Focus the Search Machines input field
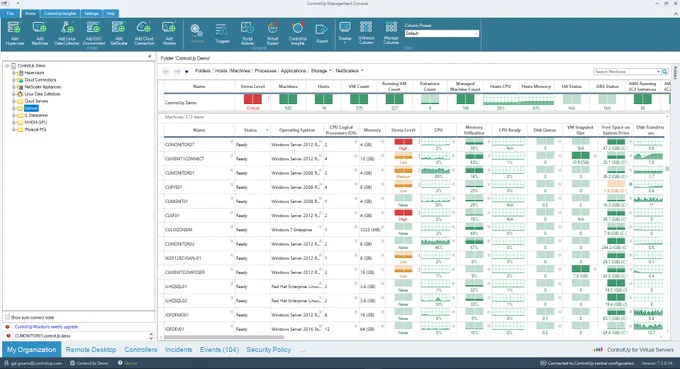This screenshot has width=680, height=369. click(626, 72)
